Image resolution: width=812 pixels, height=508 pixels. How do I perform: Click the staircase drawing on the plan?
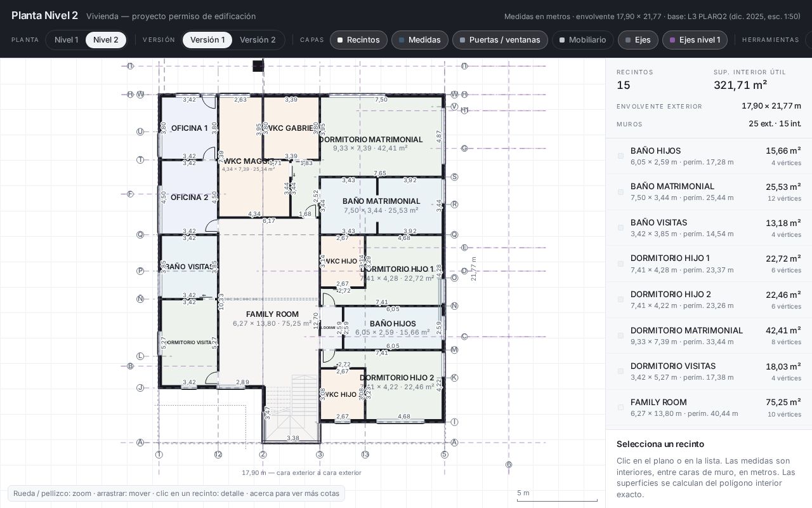[292, 408]
